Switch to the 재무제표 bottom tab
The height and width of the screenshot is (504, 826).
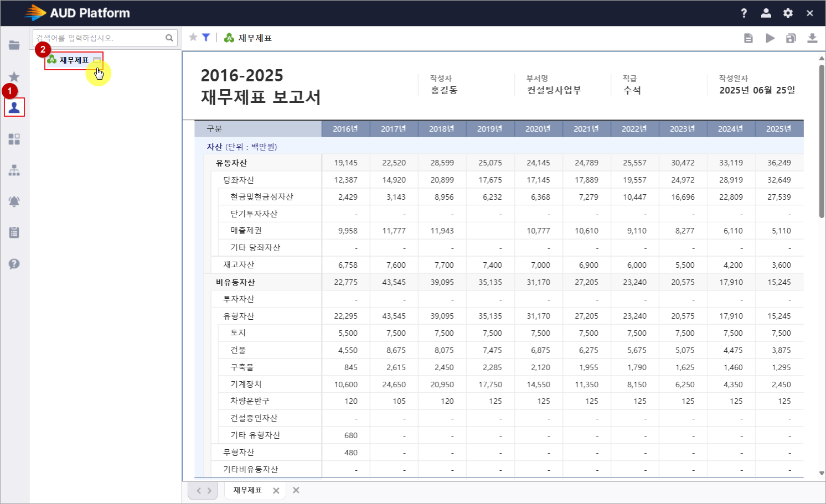coord(247,490)
